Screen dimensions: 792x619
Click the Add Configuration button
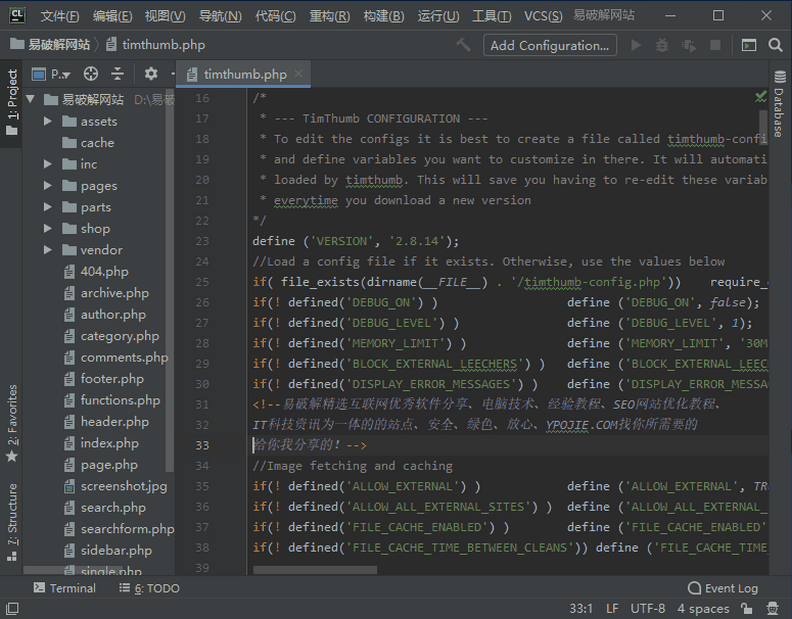(550, 45)
